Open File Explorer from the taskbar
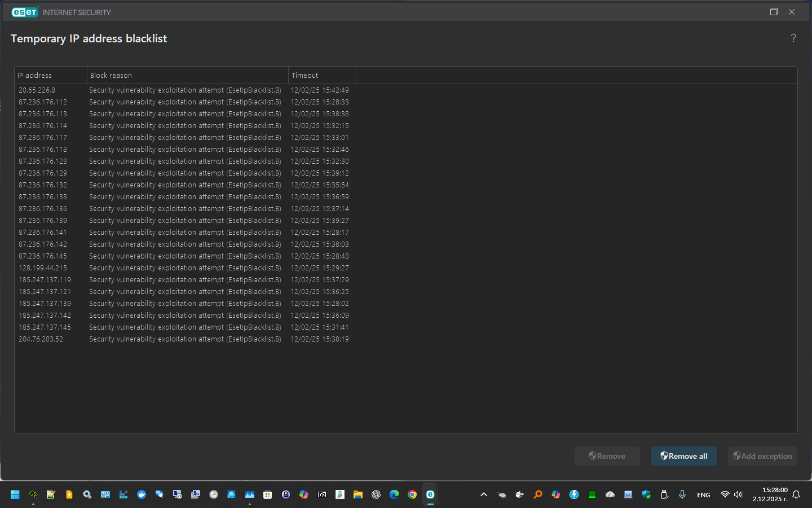Image resolution: width=812 pixels, height=508 pixels. click(358, 494)
